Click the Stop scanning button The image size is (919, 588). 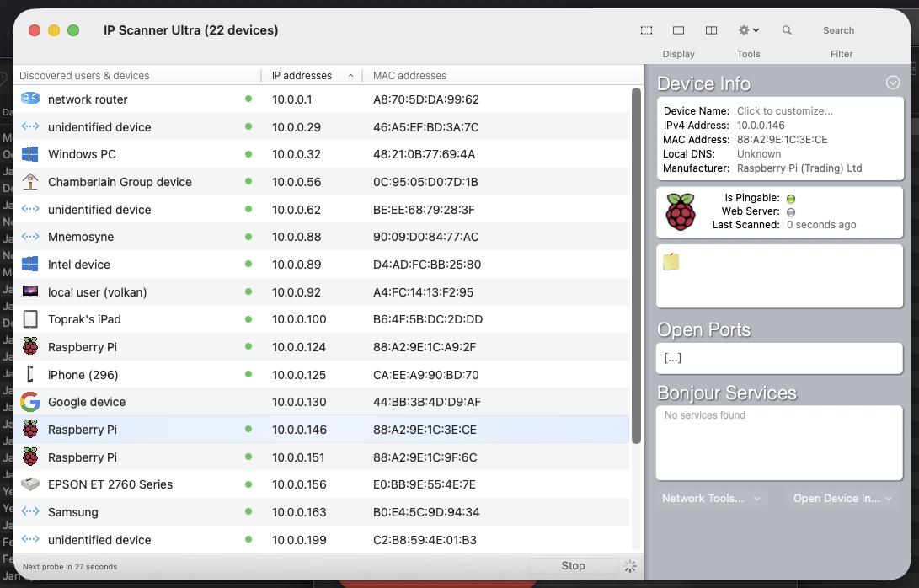coord(573,566)
